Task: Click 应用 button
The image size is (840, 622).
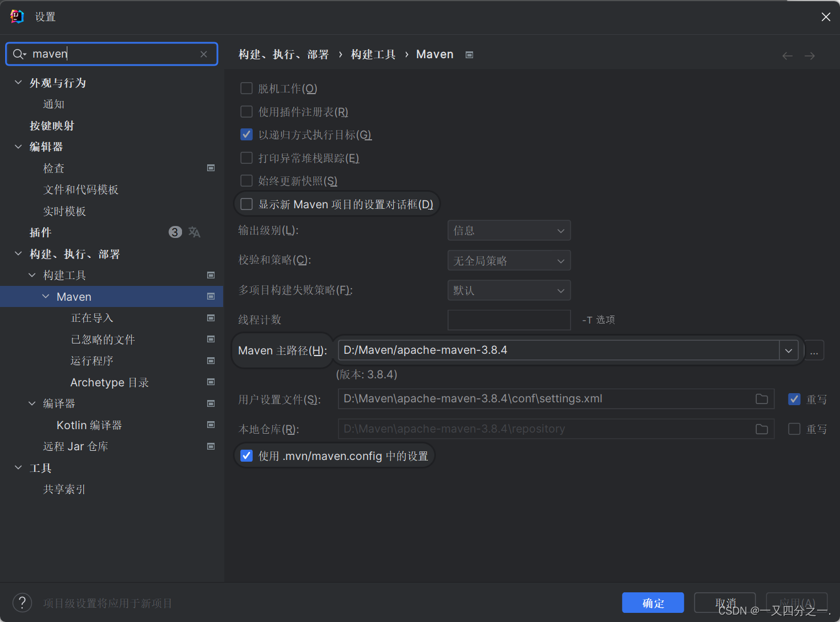Action: [x=797, y=603]
